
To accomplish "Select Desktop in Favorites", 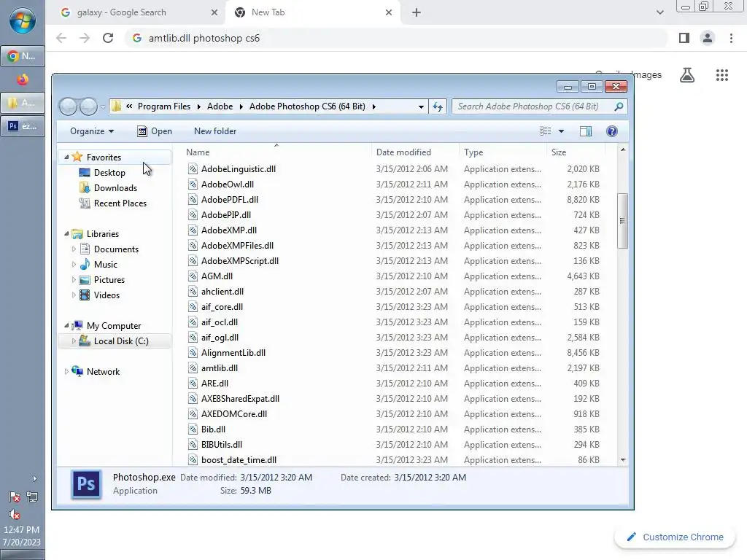I will click(109, 173).
